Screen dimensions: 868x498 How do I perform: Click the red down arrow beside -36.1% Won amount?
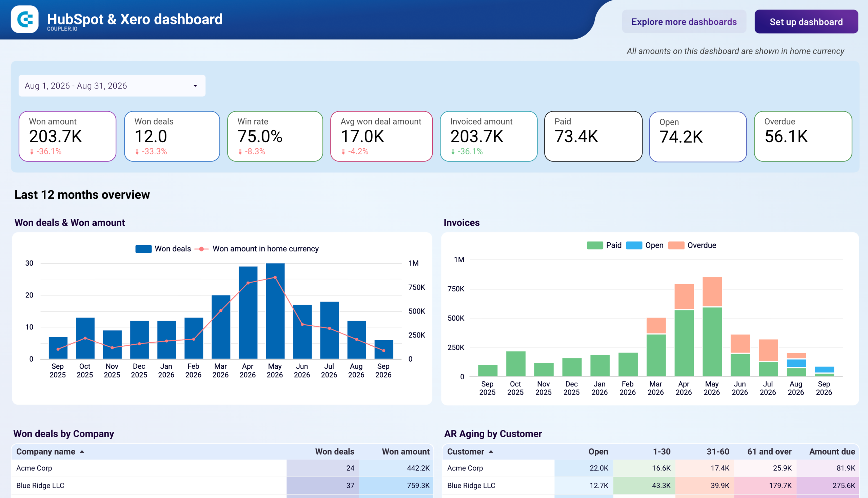32,152
